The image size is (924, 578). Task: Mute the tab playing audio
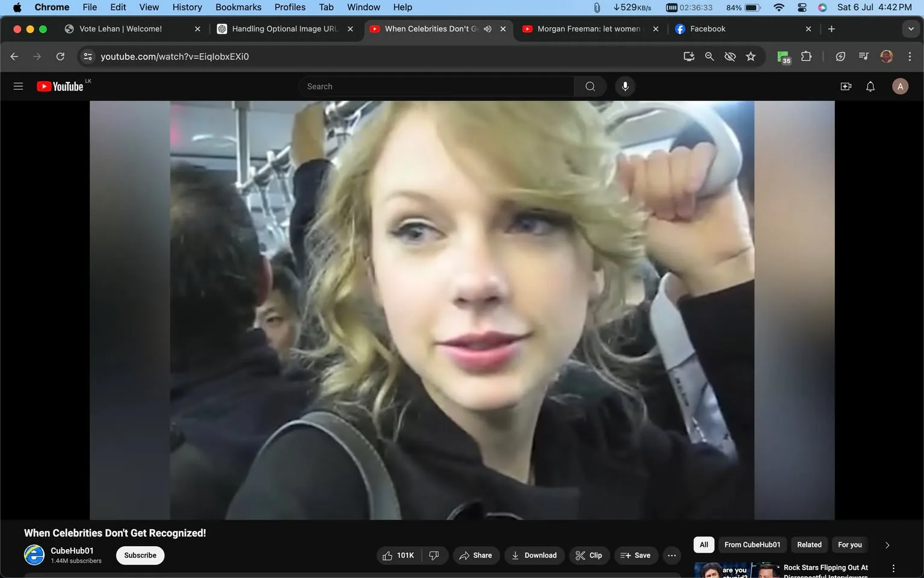(x=487, y=28)
